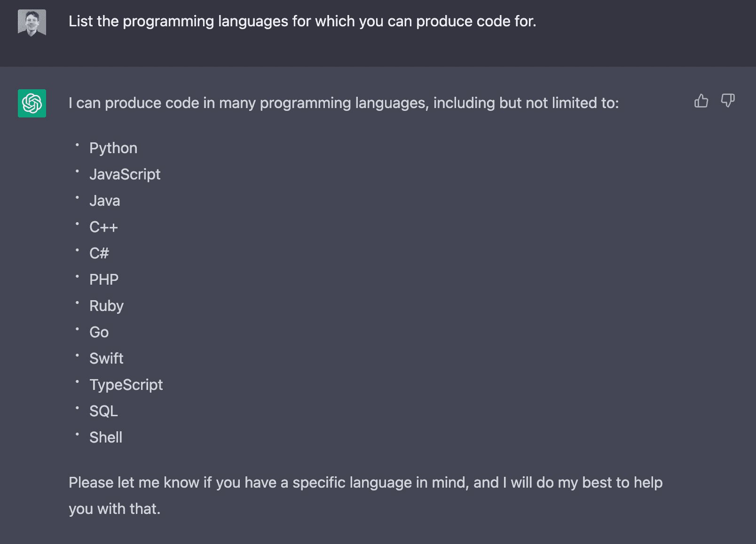Screen dimensions: 756x544
Task: Click the PHP bullet text
Action: point(104,280)
